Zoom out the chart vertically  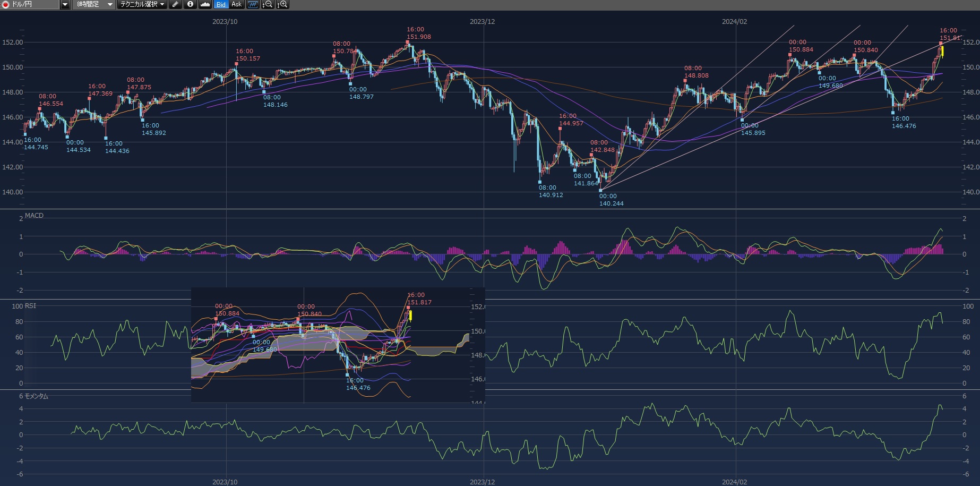[268, 4]
